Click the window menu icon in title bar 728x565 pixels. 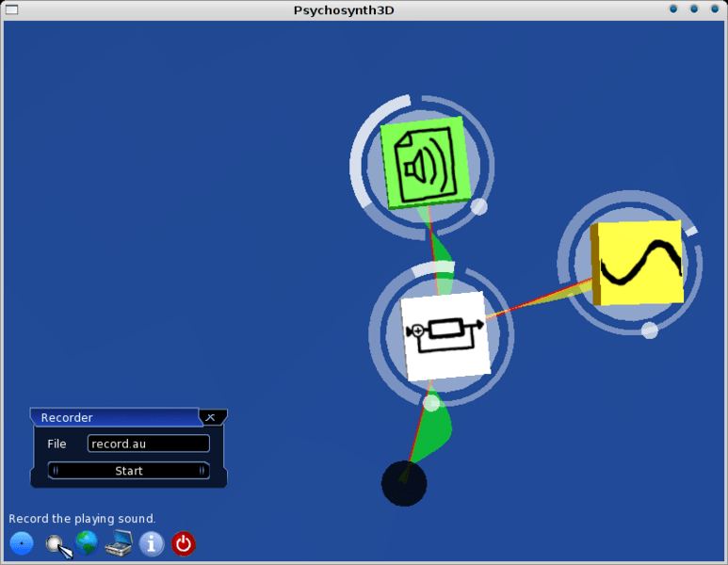pos(12,9)
